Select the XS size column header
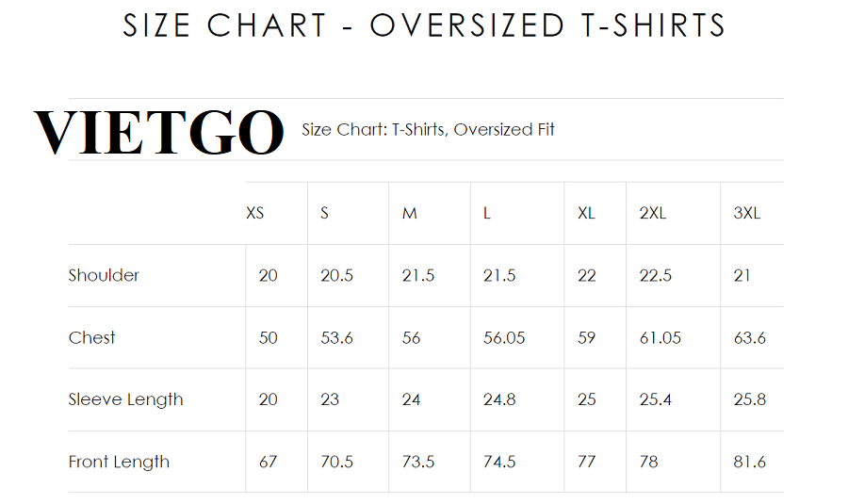The width and height of the screenshot is (848, 504). pos(254,213)
